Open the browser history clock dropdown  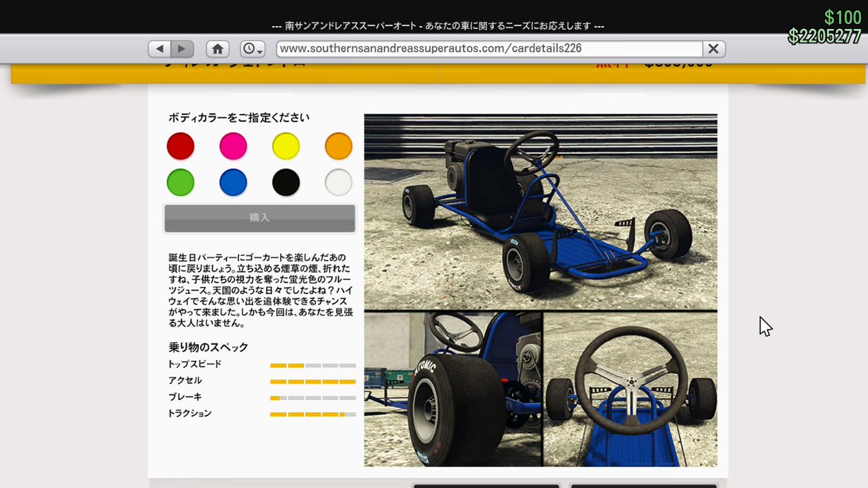point(253,48)
